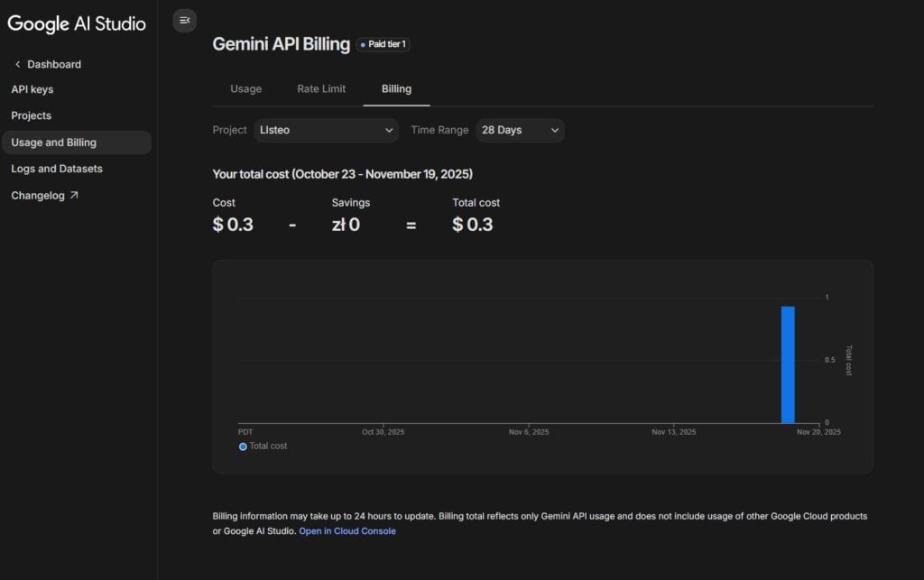Image resolution: width=924 pixels, height=580 pixels.
Task: Switch to the Usage tab
Action: tap(245, 89)
